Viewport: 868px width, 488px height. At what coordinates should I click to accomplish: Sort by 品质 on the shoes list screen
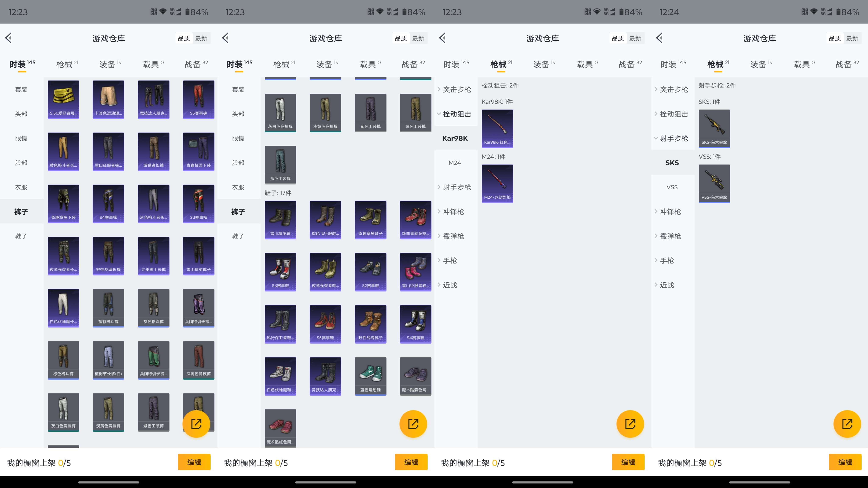click(401, 38)
